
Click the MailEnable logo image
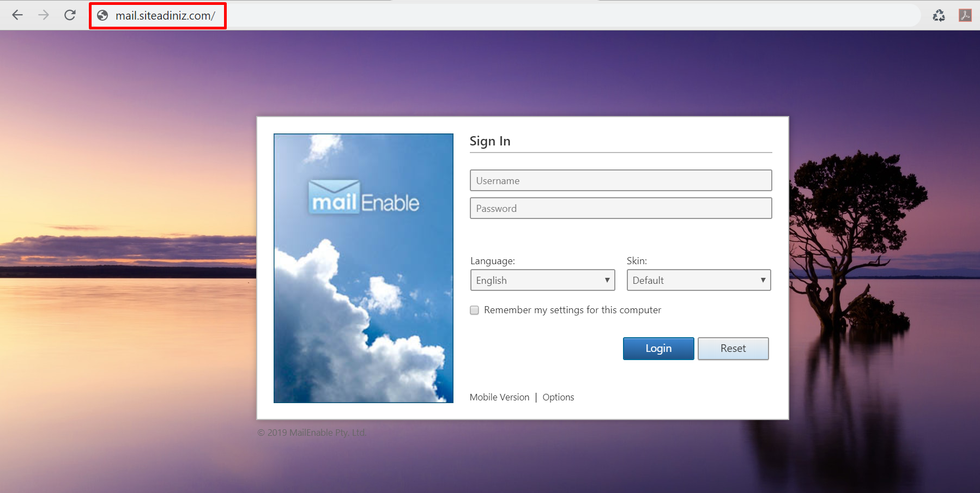point(364,268)
